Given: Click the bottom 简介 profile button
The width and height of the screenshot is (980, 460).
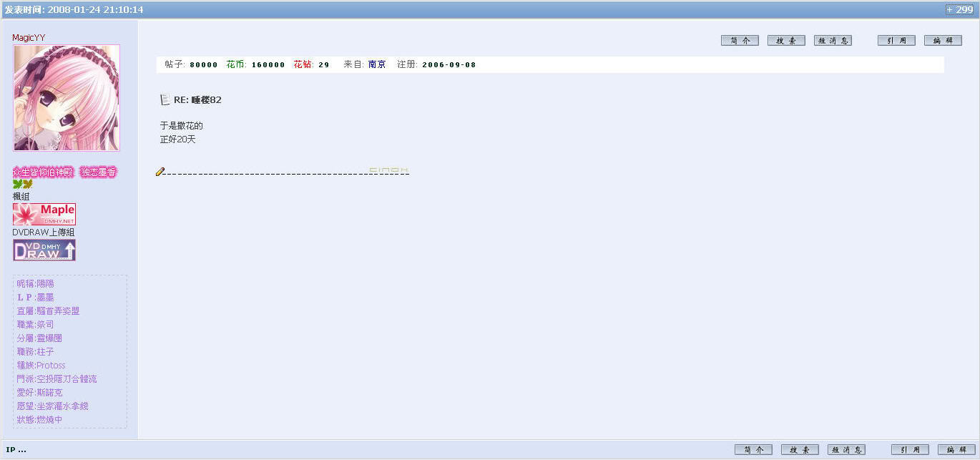Looking at the screenshot, I should point(753,450).
